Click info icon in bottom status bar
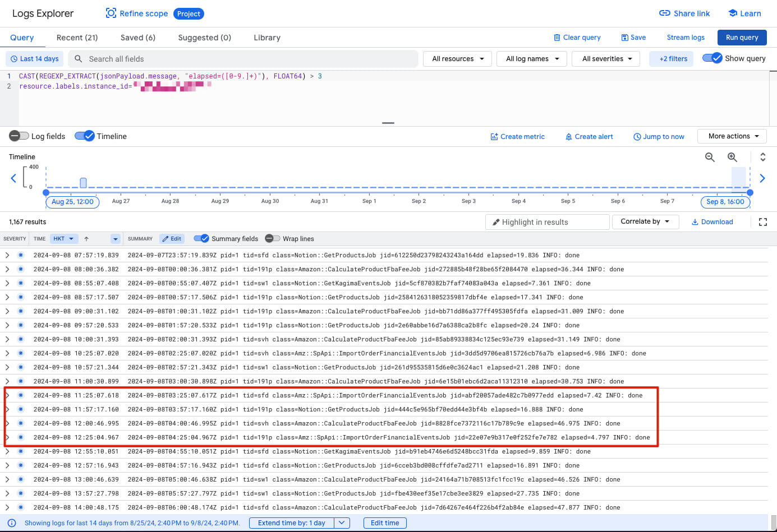The height and width of the screenshot is (532, 777). point(12,523)
